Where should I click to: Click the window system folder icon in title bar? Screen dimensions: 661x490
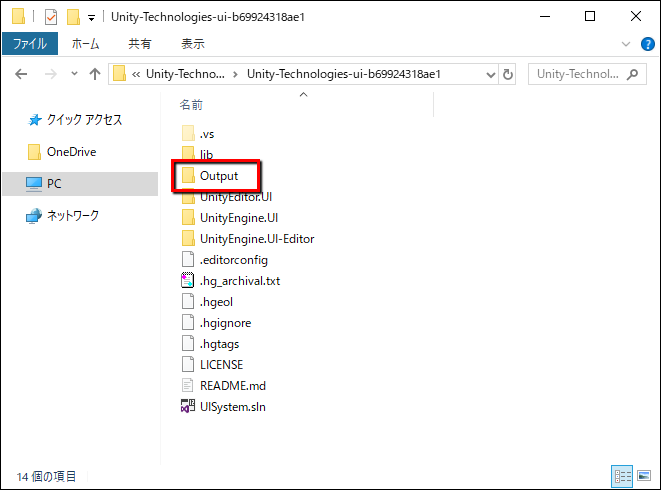[18, 16]
